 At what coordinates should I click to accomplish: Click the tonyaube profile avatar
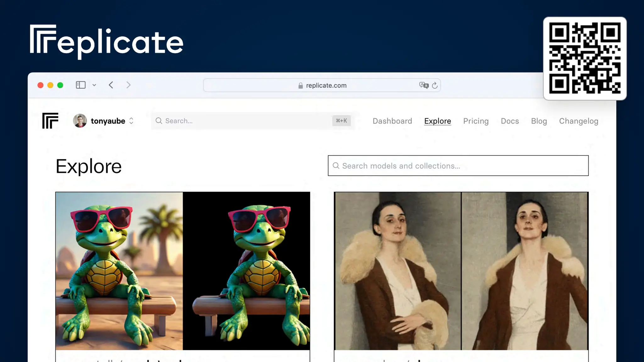tap(80, 121)
